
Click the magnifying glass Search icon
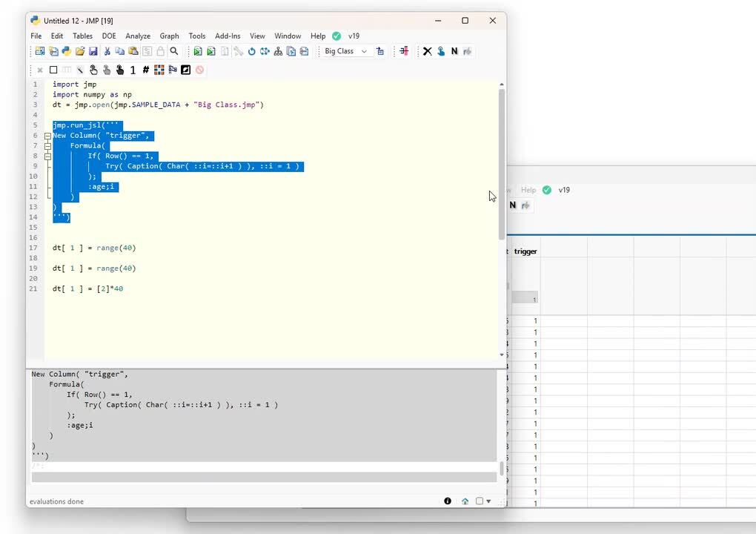pos(173,51)
